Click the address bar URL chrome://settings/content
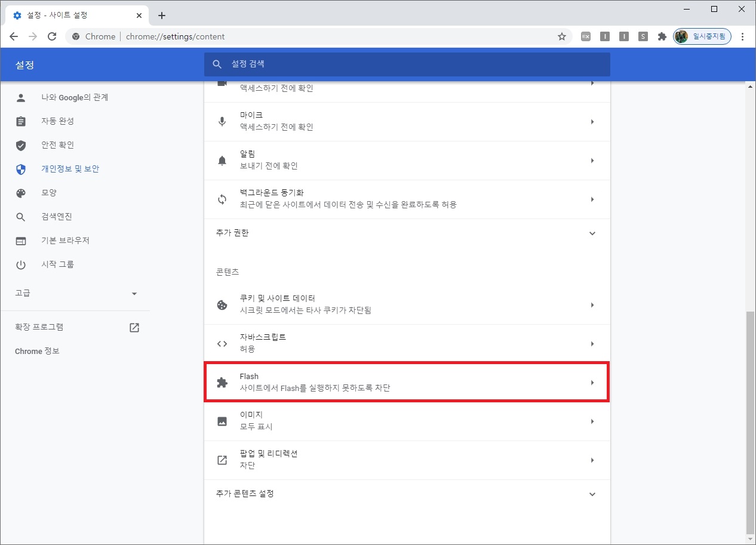 pos(176,36)
